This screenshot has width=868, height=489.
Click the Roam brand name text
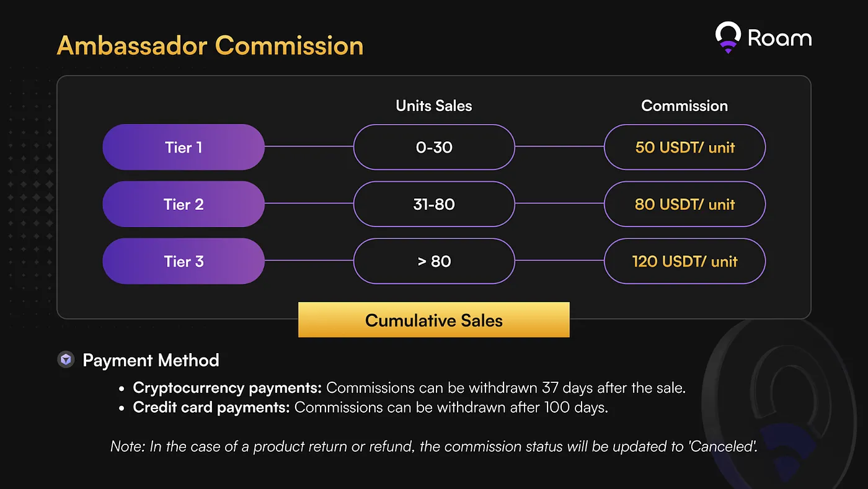780,38
